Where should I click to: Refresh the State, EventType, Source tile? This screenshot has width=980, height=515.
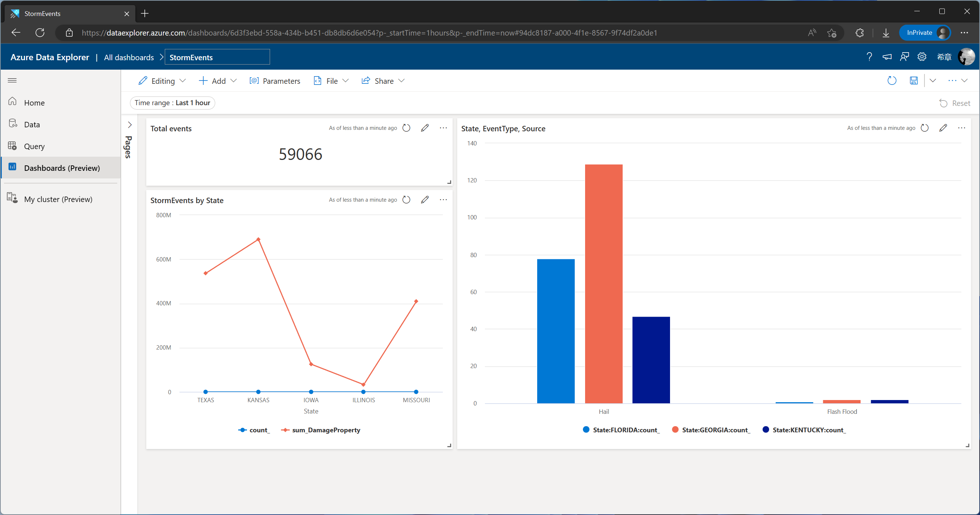[x=924, y=128]
